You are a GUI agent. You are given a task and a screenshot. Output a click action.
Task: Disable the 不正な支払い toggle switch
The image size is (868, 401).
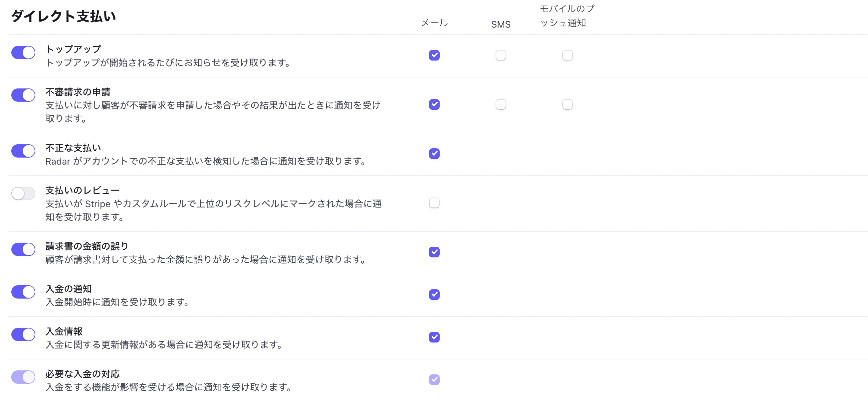(x=23, y=151)
